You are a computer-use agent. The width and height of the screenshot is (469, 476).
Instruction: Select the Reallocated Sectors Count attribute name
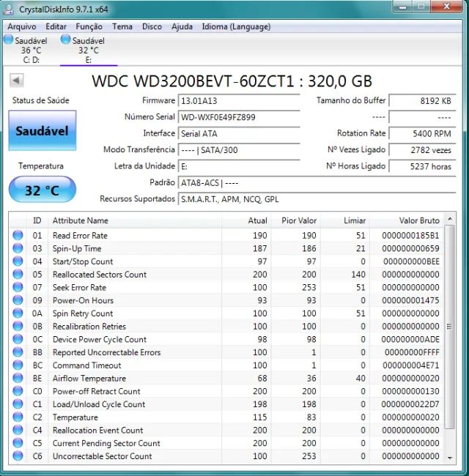pyautogui.click(x=100, y=275)
